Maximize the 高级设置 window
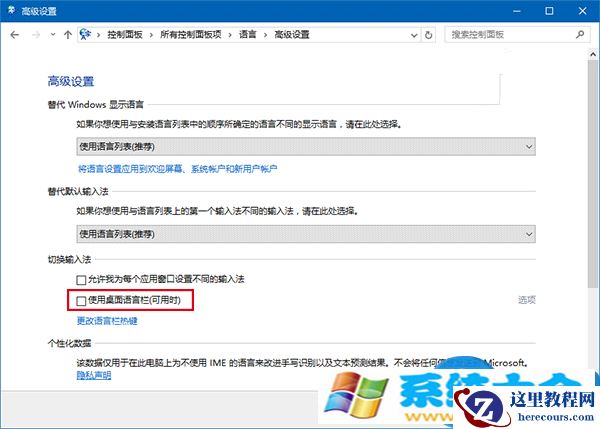This screenshot has height=429, width=600. point(549,11)
